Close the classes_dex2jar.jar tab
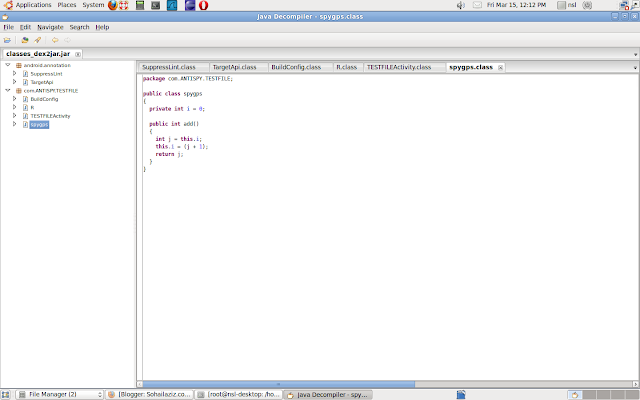 pos(78,54)
